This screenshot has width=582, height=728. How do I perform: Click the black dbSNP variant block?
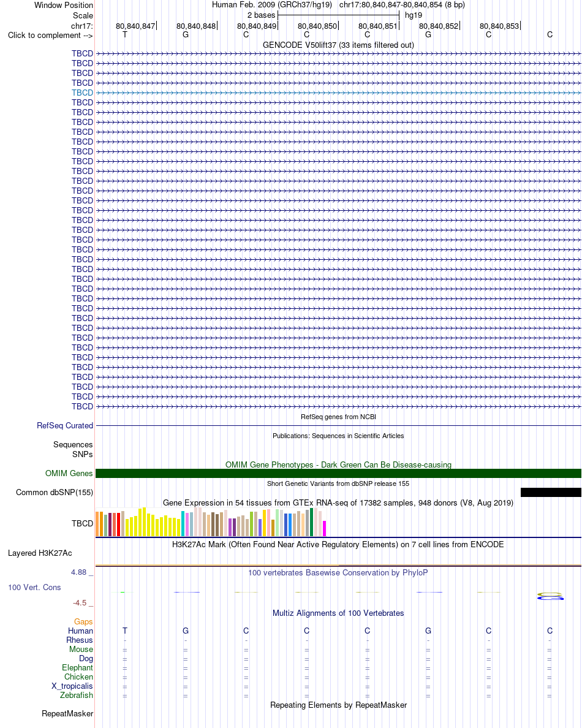pyautogui.click(x=551, y=493)
